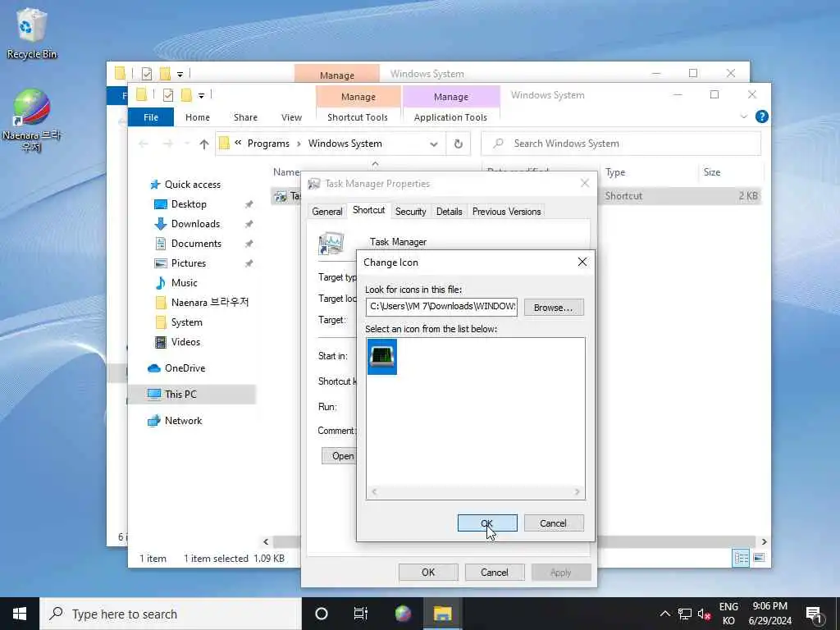Click OK in Task Manager Properties
This screenshot has width=840, height=630.
coord(428,572)
